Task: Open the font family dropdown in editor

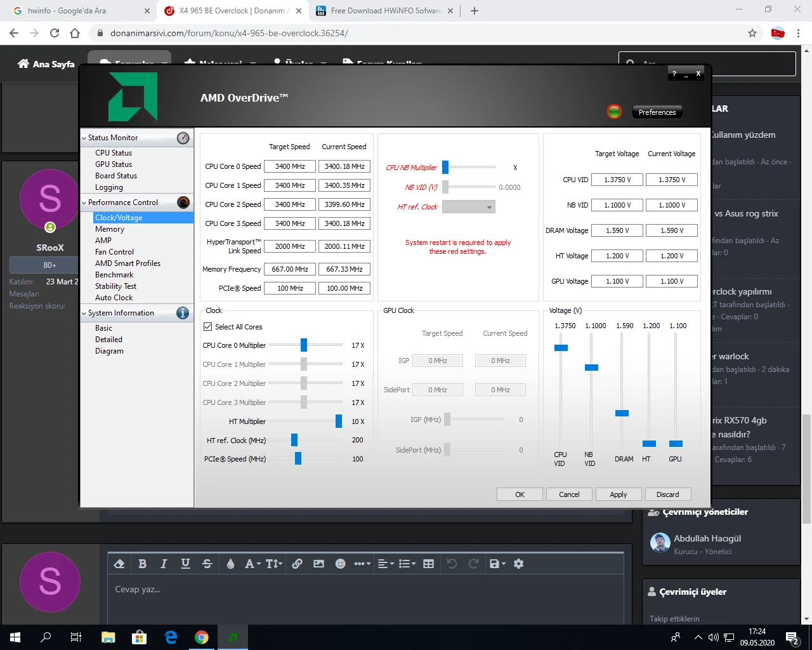Action: [252, 564]
